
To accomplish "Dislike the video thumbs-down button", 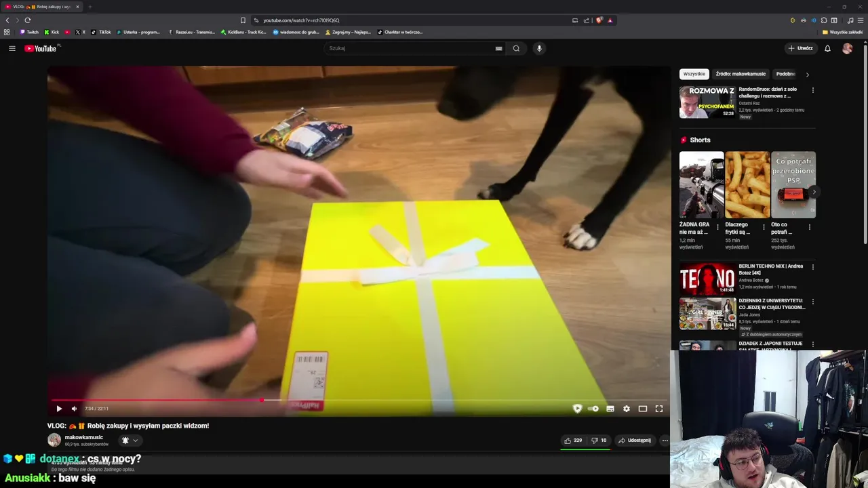I will coord(599,441).
